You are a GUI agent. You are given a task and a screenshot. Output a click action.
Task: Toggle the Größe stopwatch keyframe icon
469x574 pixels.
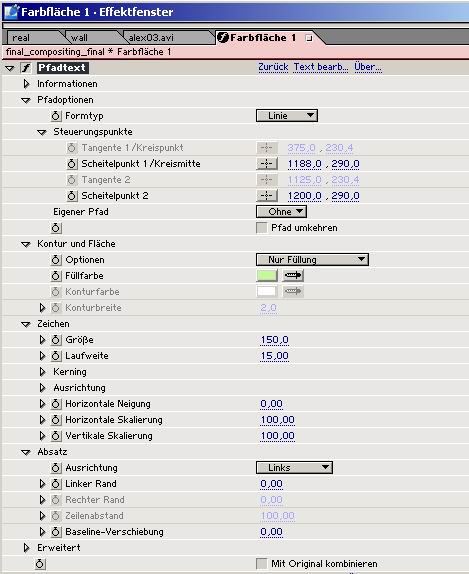56,340
